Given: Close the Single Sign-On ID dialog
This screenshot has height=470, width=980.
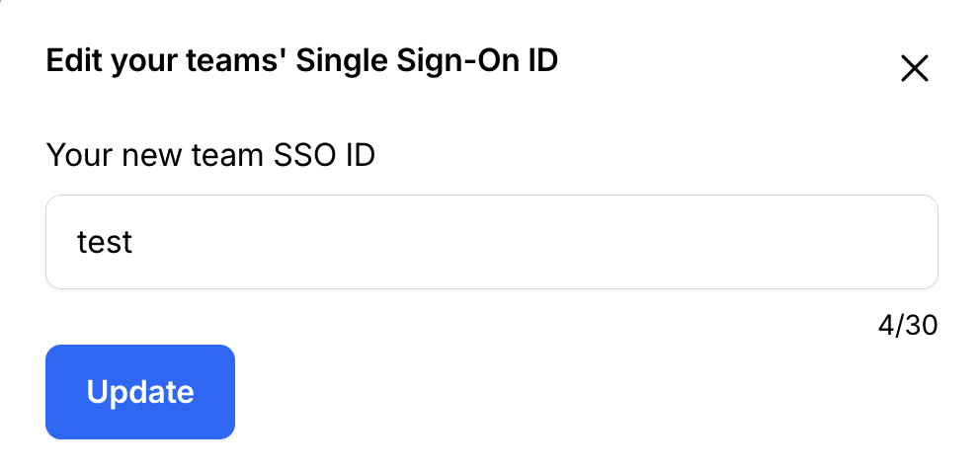Looking at the screenshot, I should 915,68.
